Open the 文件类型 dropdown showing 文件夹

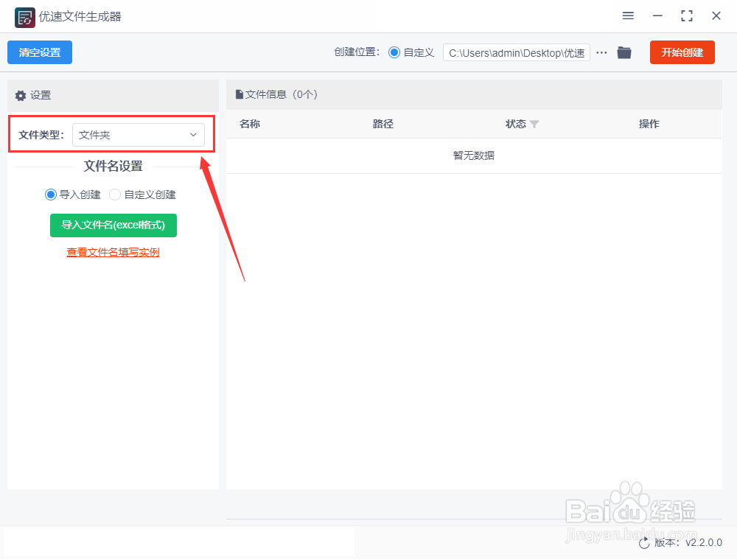pyautogui.click(x=139, y=135)
